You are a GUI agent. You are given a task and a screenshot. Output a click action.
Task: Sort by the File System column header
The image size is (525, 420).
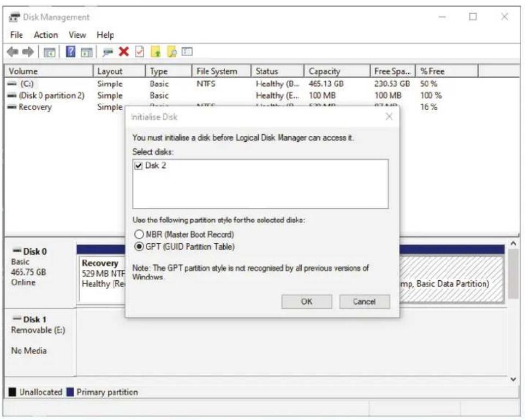(x=222, y=71)
